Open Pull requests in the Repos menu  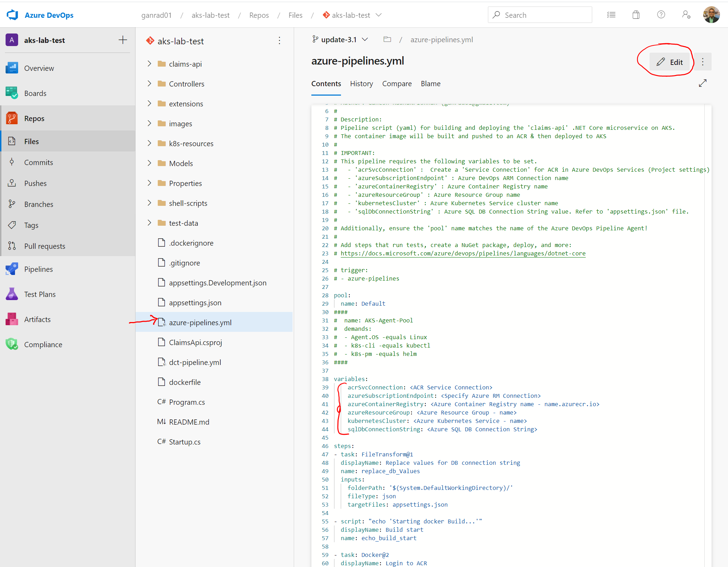point(45,246)
